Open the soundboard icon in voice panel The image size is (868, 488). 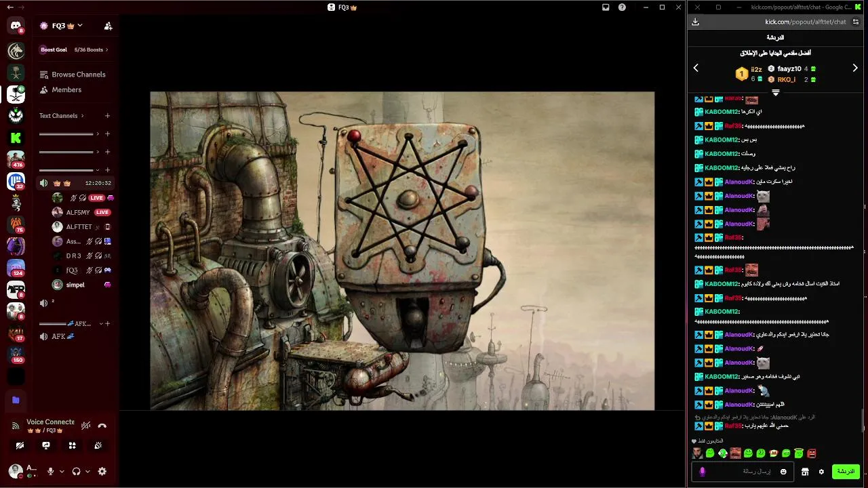[98, 445]
